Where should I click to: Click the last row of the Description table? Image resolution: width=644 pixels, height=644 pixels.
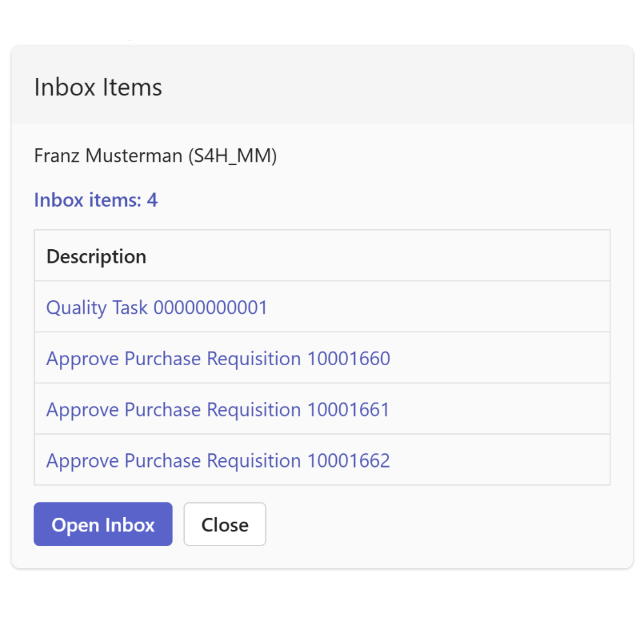pyautogui.click(x=323, y=460)
